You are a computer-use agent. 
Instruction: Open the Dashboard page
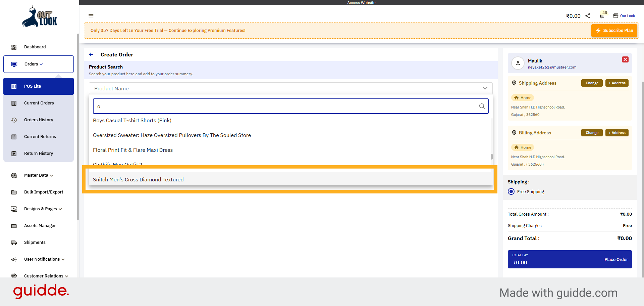pyautogui.click(x=35, y=47)
